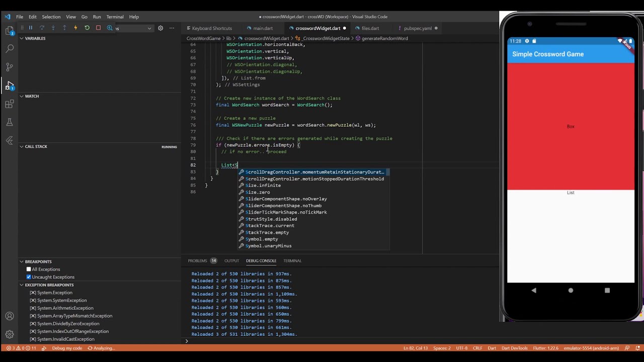
Task: Switch to the PROBLEMS panel tab
Action: click(x=202, y=260)
